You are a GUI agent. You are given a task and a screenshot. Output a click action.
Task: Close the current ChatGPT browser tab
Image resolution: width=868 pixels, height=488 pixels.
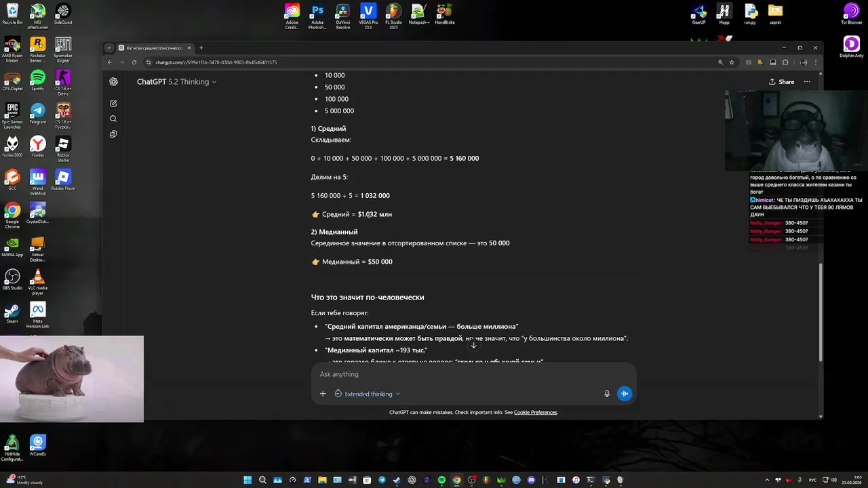click(x=189, y=48)
